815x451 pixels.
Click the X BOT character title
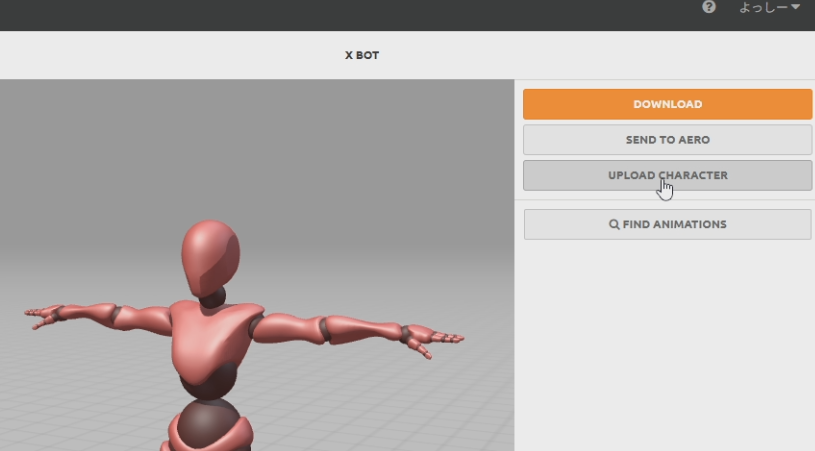362,55
